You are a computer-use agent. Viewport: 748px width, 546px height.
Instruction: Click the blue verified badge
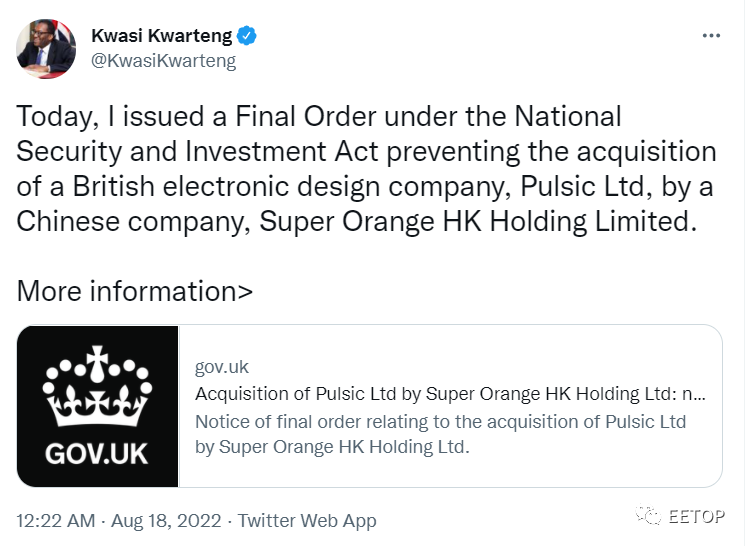pyautogui.click(x=247, y=36)
